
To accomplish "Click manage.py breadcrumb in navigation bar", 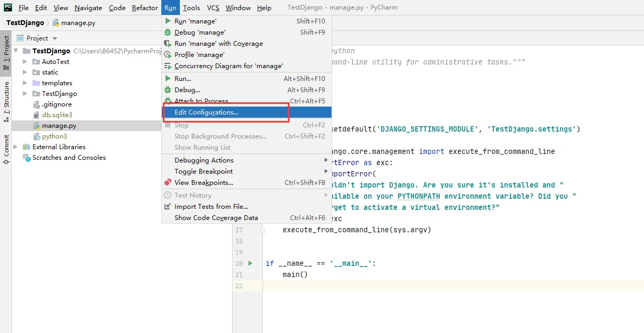I will (74, 23).
